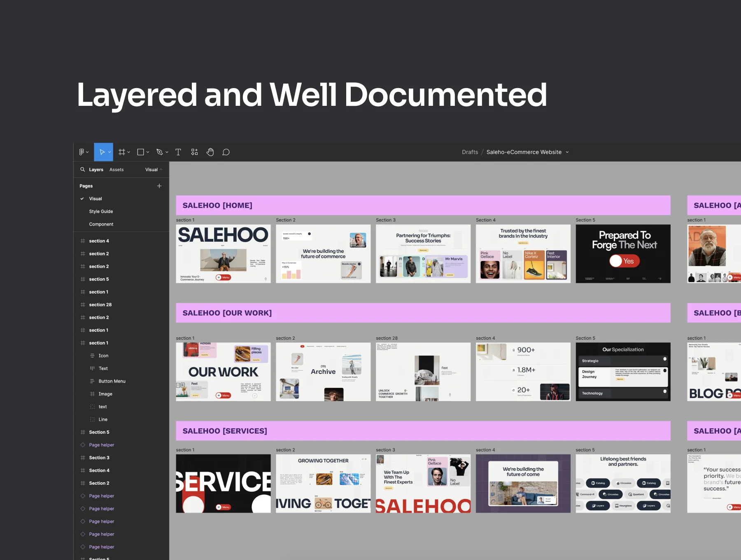
Task: Select the SALEHOO home section 1 thumbnail
Action: (223, 254)
